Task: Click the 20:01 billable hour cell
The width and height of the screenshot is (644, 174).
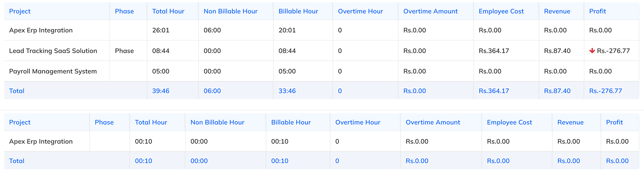Action: 287,30
